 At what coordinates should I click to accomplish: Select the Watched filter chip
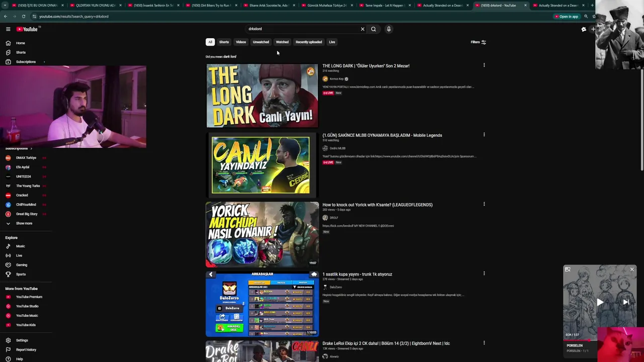pos(282,42)
